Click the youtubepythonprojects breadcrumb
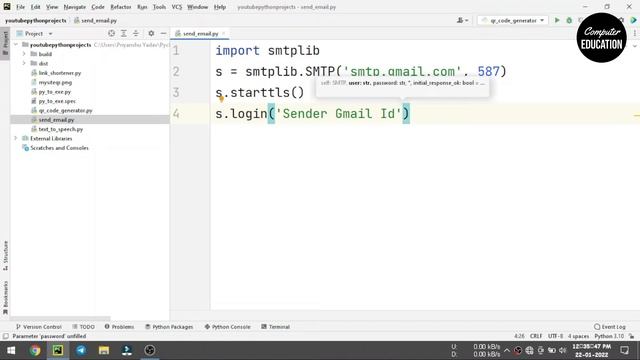Screen dimensions: 640x360 pyautogui.click(x=36, y=20)
